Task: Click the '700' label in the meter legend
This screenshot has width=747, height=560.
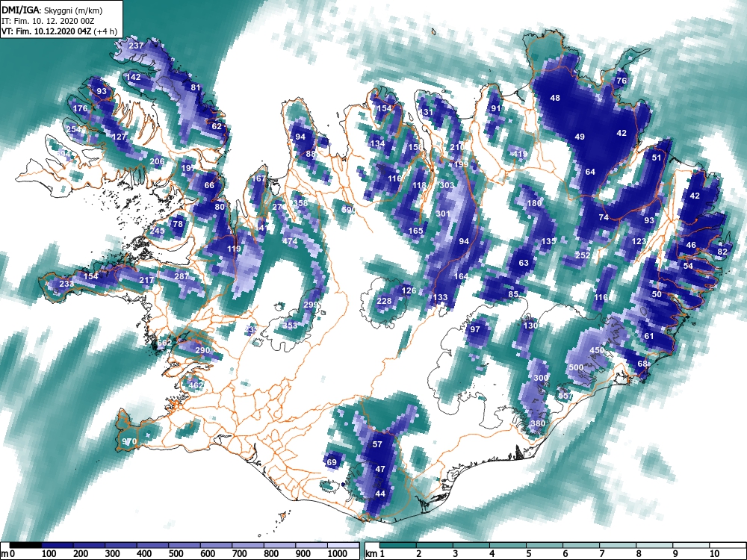Action: (239, 554)
